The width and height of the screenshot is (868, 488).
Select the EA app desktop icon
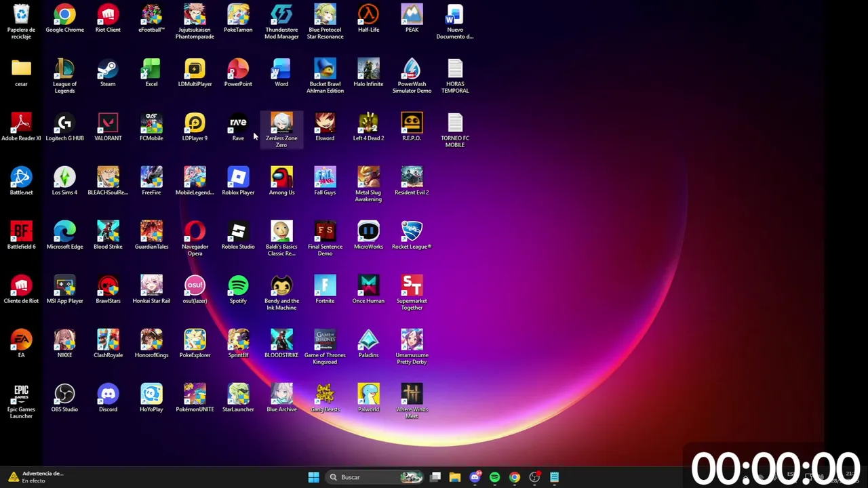click(21, 344)
